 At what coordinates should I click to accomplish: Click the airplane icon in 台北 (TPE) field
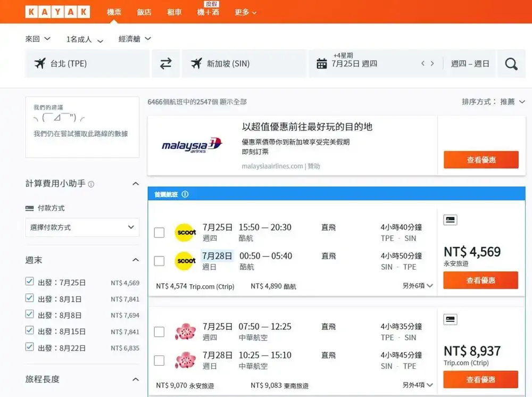point(40,63)
